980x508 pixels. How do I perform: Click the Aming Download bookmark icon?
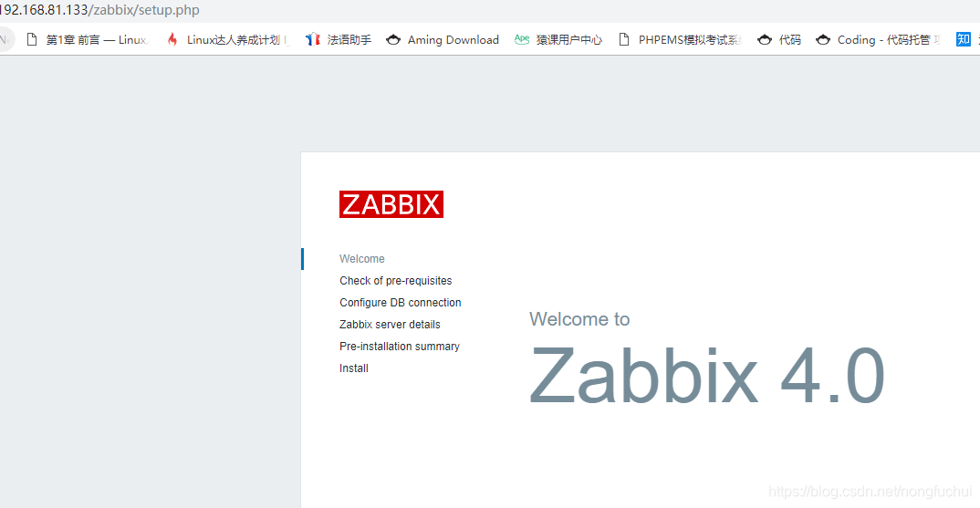[x=393, y=40]
